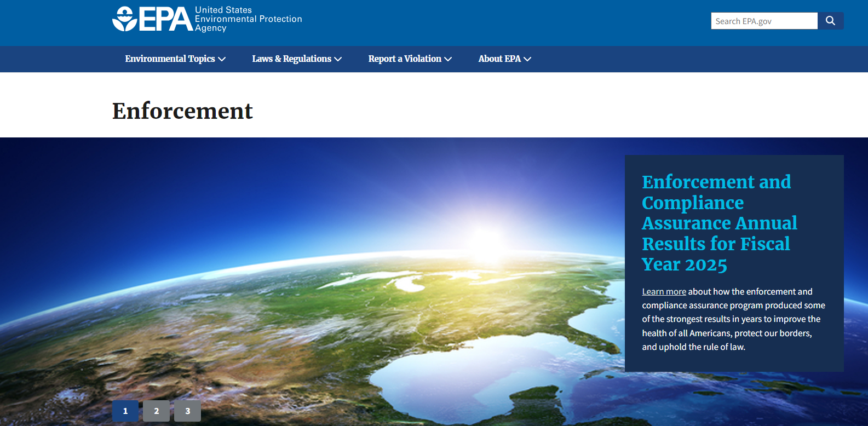
Task: Click the arrow next to Laws & Regulations
Action: [338, 59]
